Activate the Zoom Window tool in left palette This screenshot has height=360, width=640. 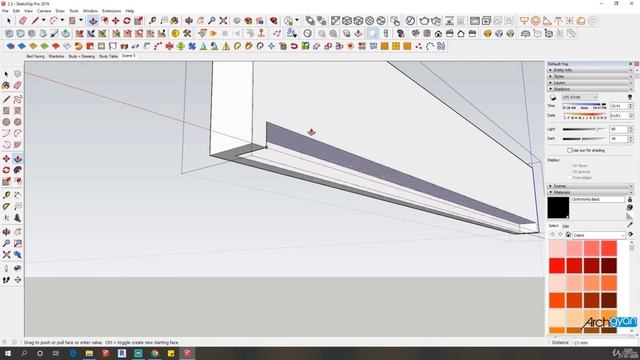pyautogui.click(x=18, y=244)
